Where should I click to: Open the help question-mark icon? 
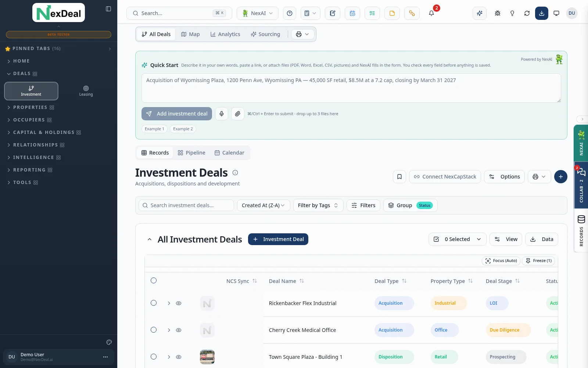290,13
